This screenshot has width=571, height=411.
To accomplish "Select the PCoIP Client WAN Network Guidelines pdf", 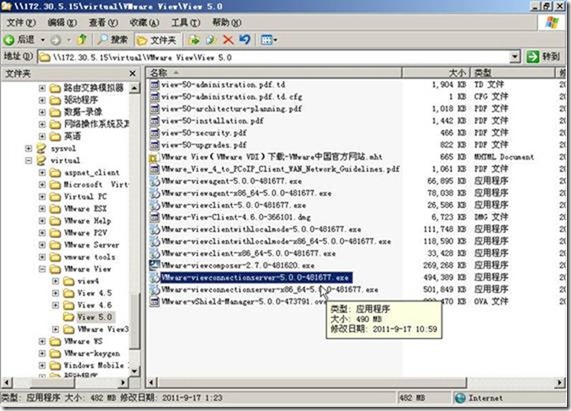I will click(280, 169).
